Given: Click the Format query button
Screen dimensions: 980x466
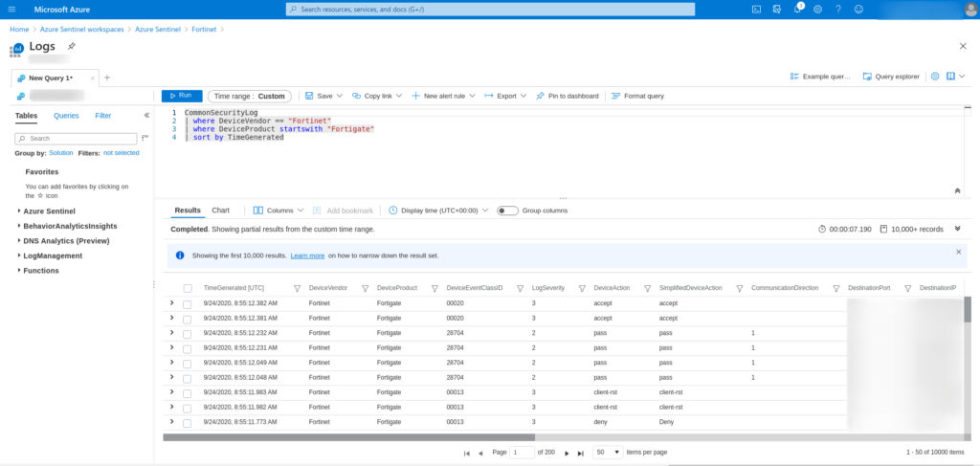Looking at the screenshot, I should click(x=637, y=96).
